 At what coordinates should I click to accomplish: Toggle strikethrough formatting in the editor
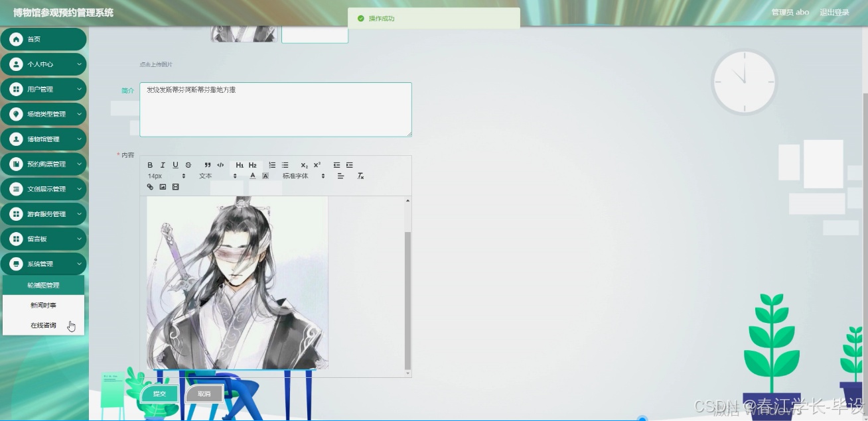click(x=188, y=165)
